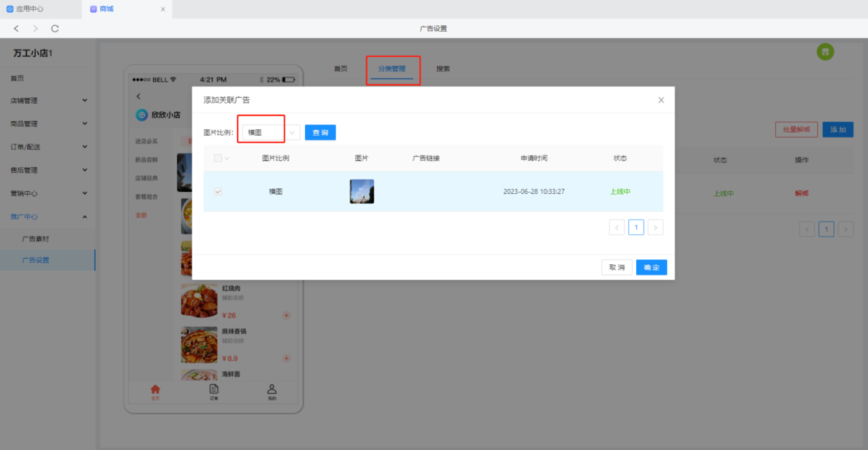The width and height of the screenshot is (868, 450).
Task: Tap the home icon in phone preview
Action: pos(155,390)
